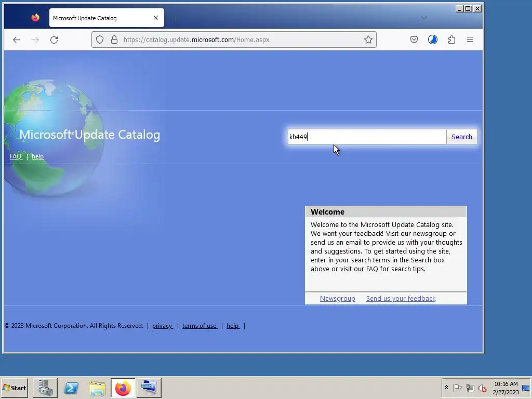Open the clock showing 10:16 AM
This screenshot has height=399, width=532.
coord(506,388)
